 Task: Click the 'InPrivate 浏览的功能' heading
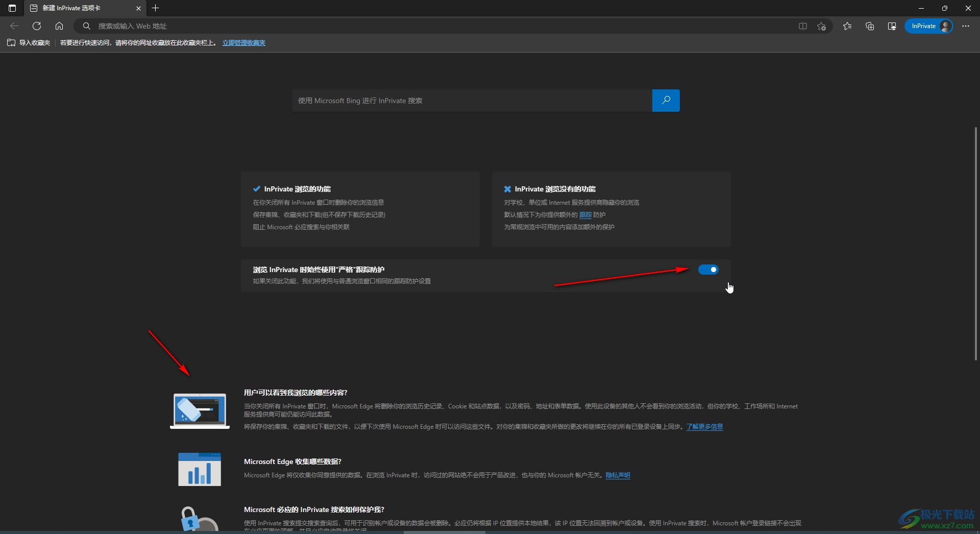(x=297, y=189)
